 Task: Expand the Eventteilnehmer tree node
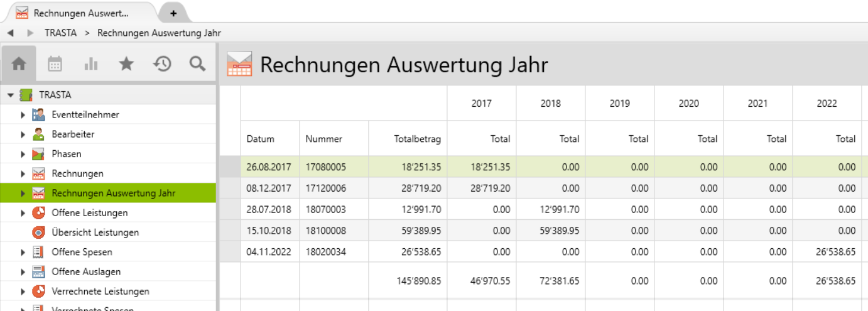(x=23, y=115)
